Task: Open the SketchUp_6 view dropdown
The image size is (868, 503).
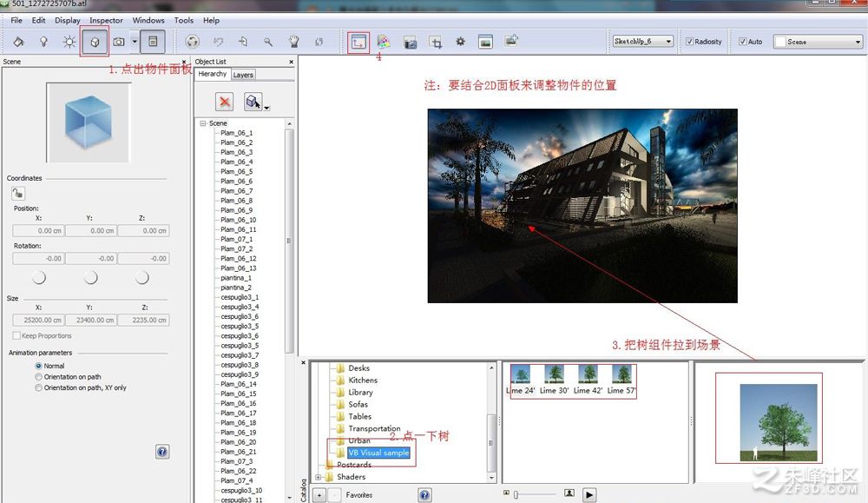Action: click(x=642, y=42)
